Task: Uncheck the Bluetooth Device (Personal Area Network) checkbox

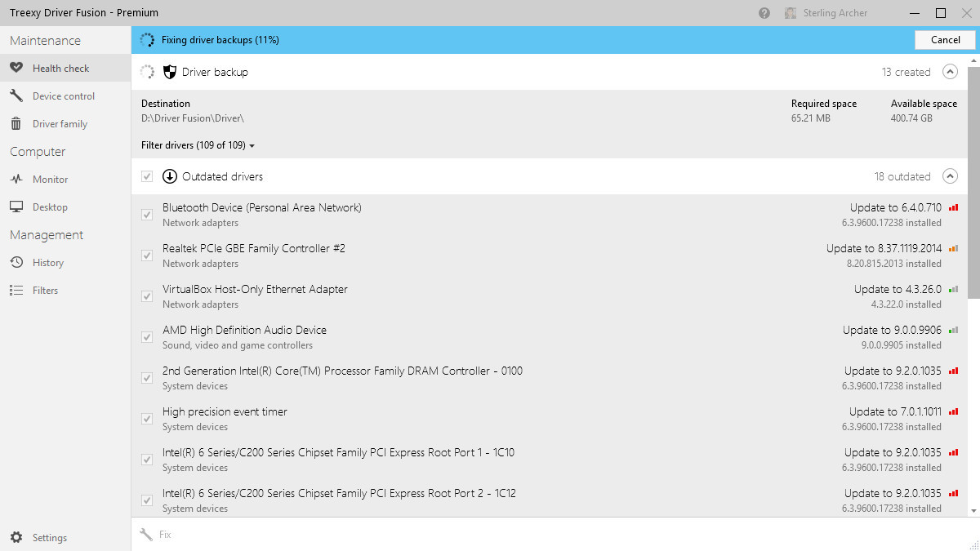Action: 147,215
